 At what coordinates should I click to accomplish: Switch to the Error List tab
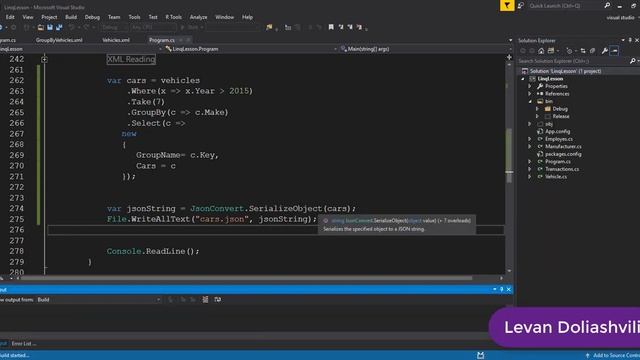coord(24,344)
